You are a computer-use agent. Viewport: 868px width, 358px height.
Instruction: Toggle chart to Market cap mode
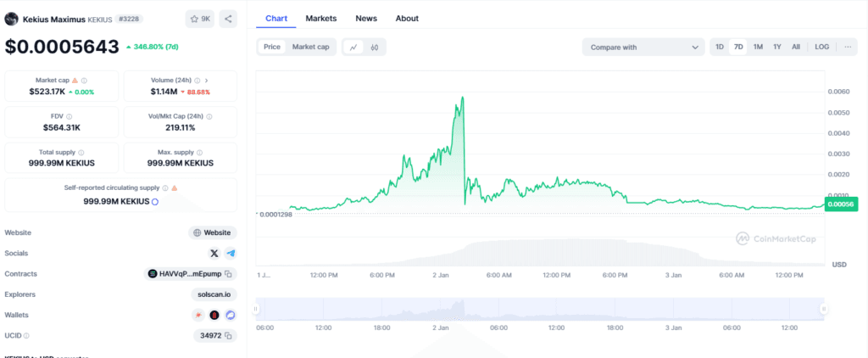(310, 48)
